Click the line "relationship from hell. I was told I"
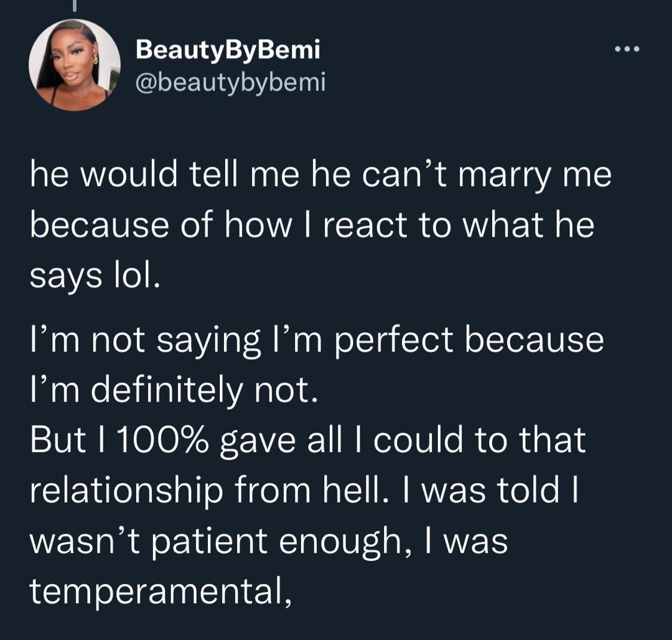The image size is (672, 640). 305,490
